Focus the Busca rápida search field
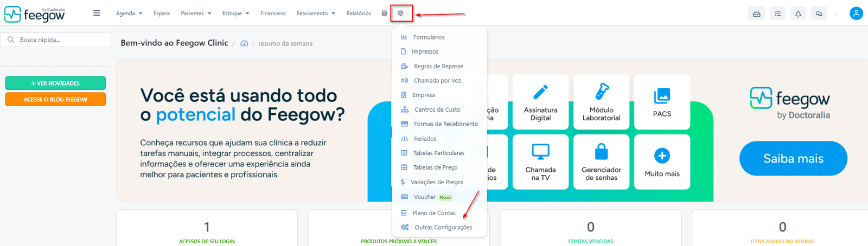Viewport: 868px width, 246px height. point(56,40)
